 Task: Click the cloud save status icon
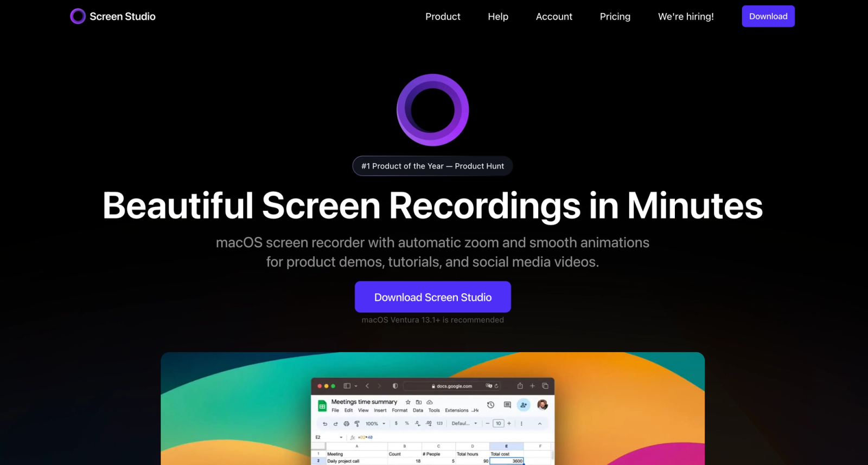point(430,402)
